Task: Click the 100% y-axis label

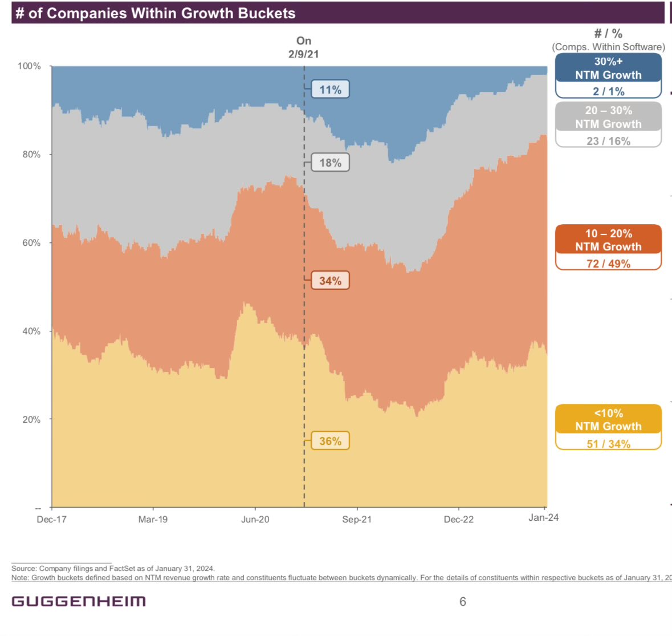Action: 29,66
